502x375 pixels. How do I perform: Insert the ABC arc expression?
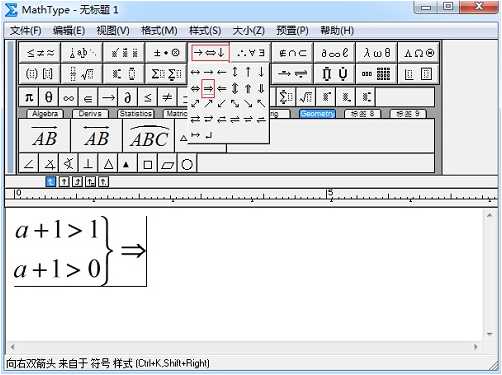point(149,136)
